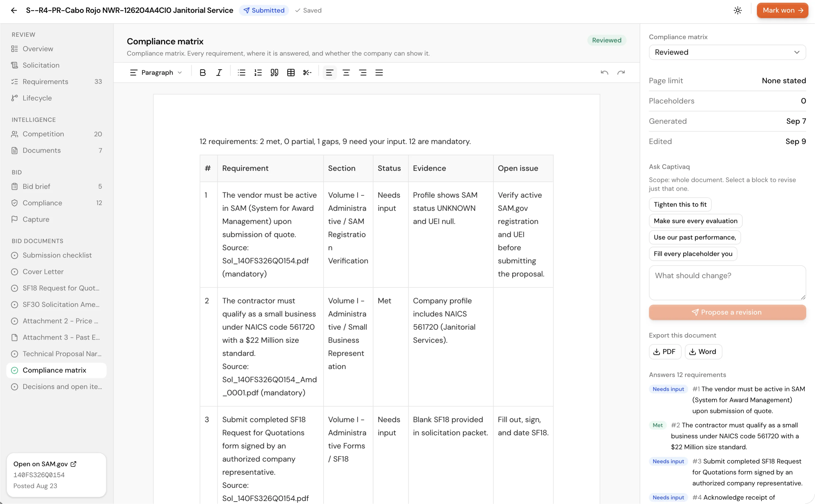The image size is (815, 504).
Task: Click the Submitted status badge
Action: tap(263, 10)
